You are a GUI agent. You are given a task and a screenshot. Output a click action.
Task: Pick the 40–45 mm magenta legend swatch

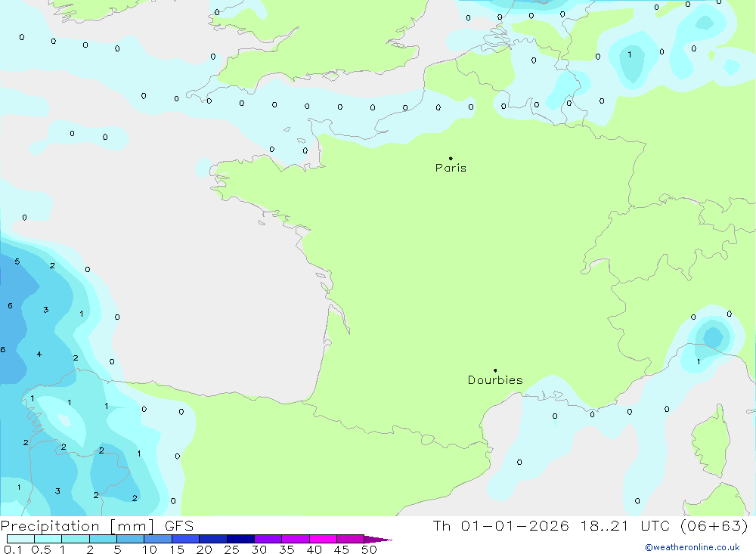pos(323,539)
